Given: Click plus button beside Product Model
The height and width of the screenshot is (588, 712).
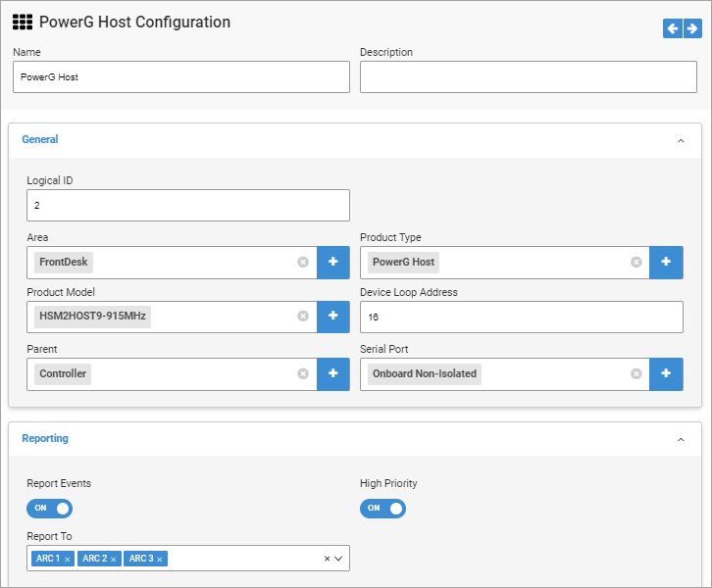Looking at the screenshot, I should (333, 317).
